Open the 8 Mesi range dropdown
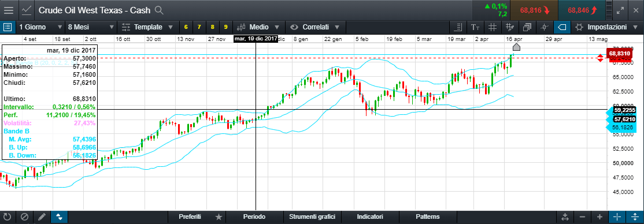The height and width of the screenshot is (224, 644). (91, 28)
